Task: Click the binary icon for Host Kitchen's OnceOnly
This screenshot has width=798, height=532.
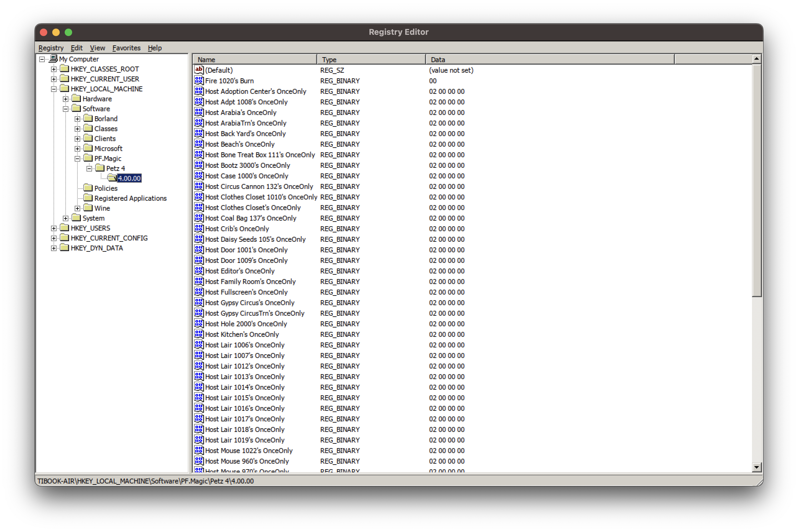Action: click(x=199, y=334)
